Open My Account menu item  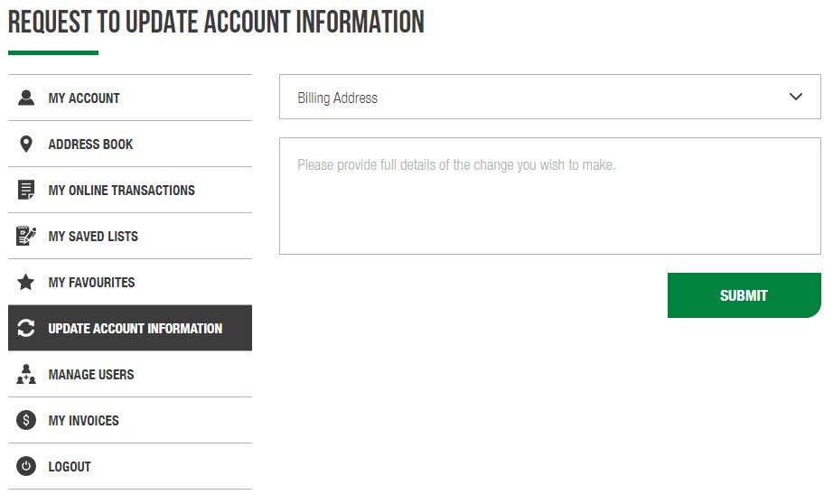click(130, 98)
